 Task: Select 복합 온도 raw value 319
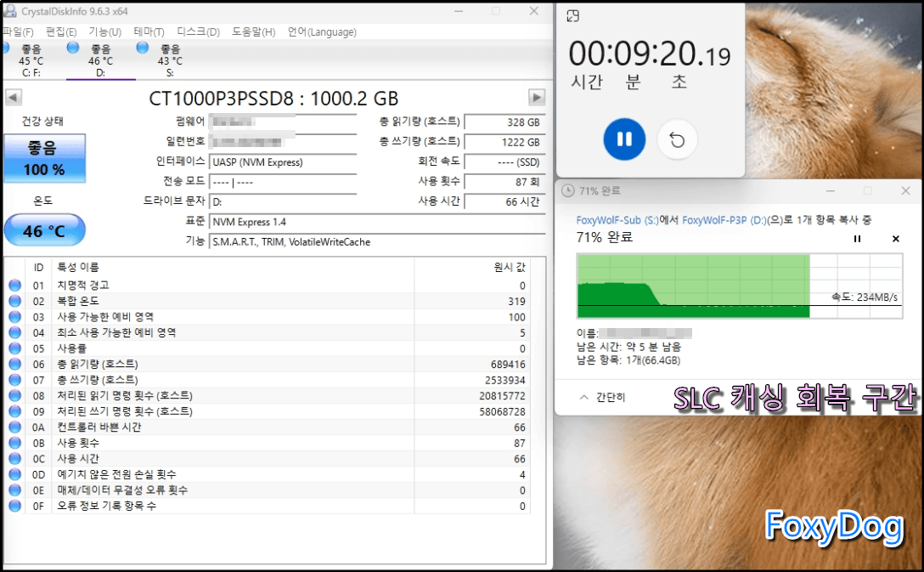click(x=516, y=302)
